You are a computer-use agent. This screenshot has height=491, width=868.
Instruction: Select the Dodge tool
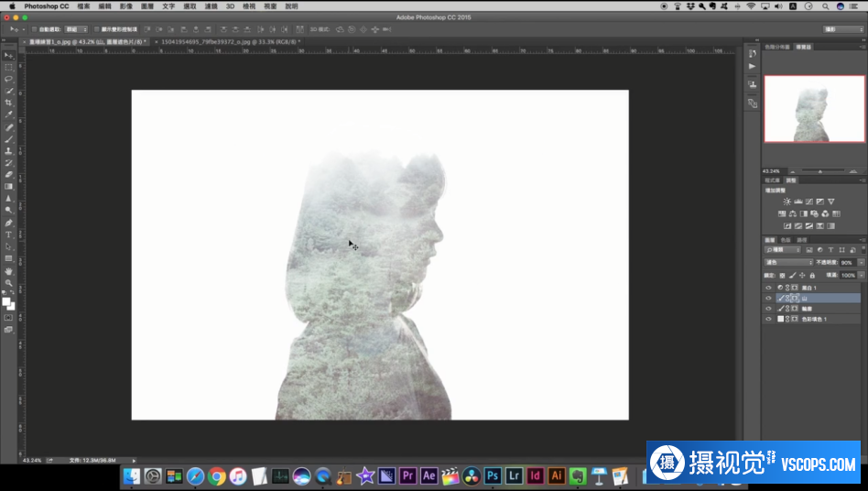(8, 211)
